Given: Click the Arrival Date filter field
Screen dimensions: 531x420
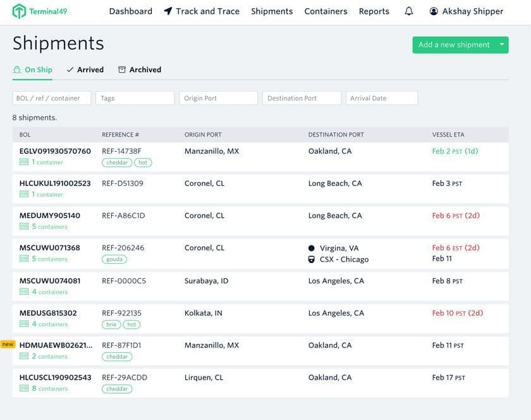Looking at the screenshot, I should coord(381,98).
